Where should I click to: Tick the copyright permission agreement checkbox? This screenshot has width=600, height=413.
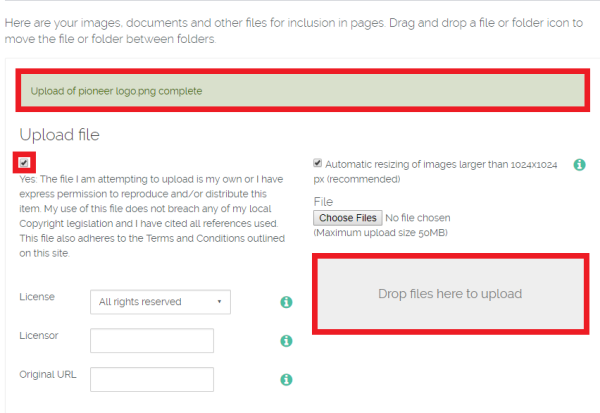[24, 162]
